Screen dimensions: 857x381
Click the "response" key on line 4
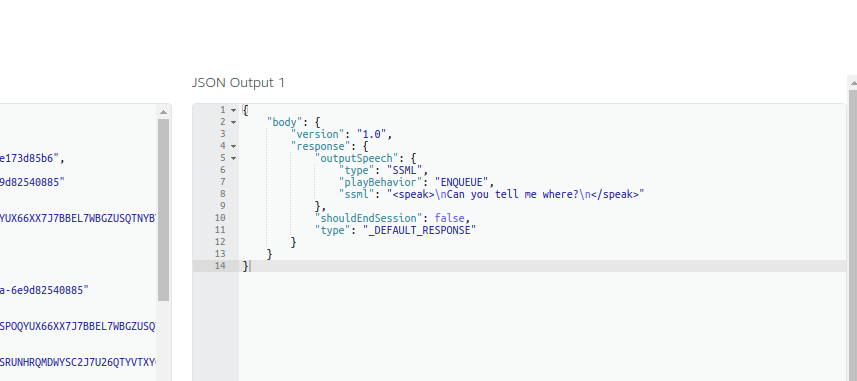(x=321, y=146)
